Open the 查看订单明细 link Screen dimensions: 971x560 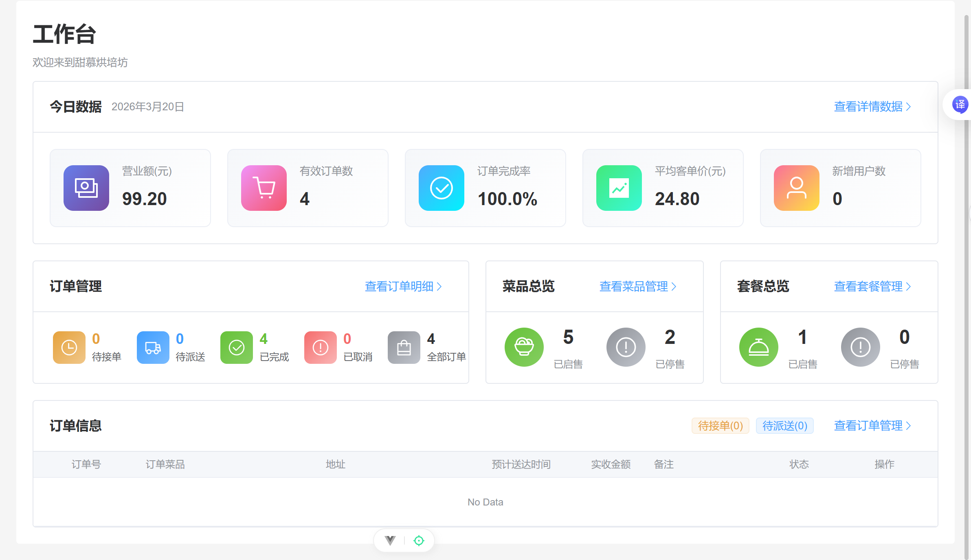pyautogui.click(x=403, y=287)
